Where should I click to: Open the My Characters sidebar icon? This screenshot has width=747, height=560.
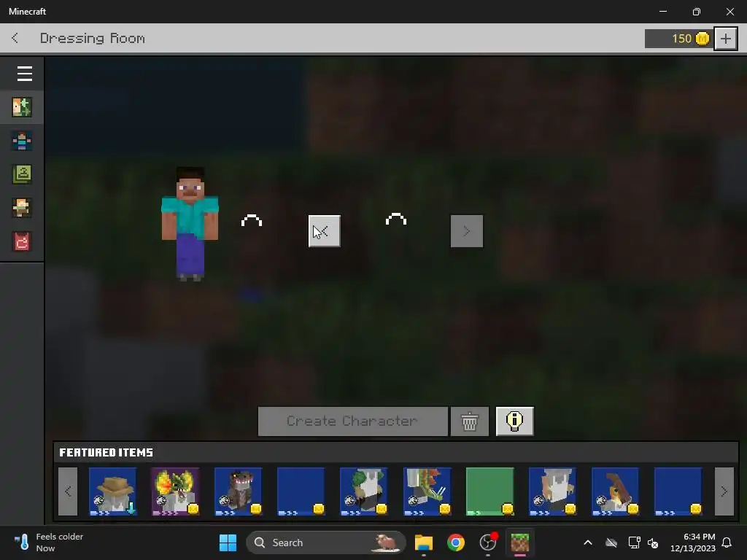[x=22, y=141]
